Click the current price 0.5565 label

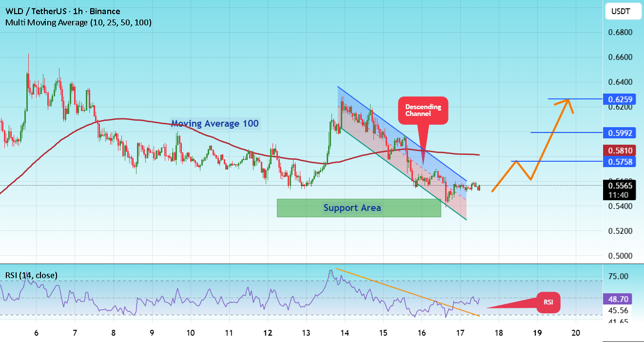(x=620, y=185)
